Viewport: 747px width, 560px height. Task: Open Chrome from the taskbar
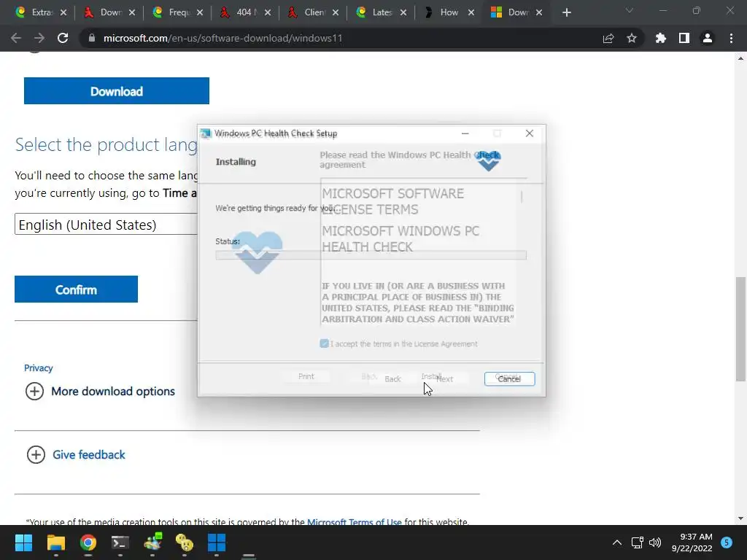click(x=88, y=542)
